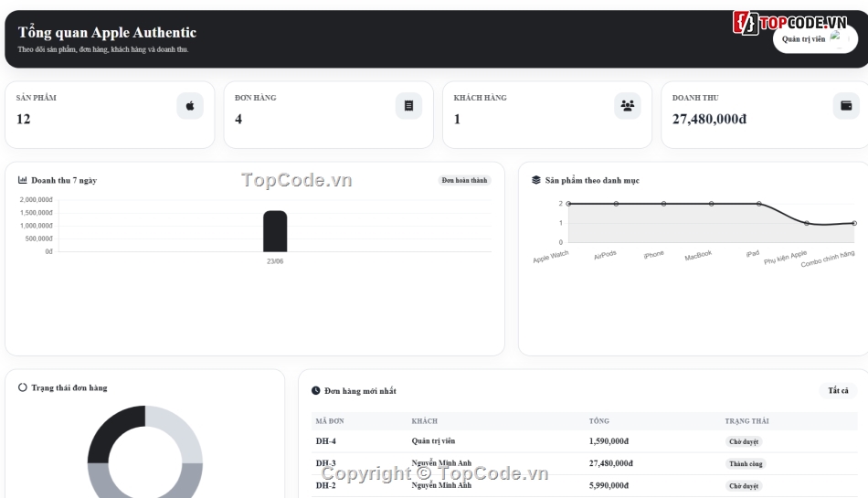Click the receipt icon in Đơn hàng card
Image resolution: width=868 pixels, height=498 pixels.
(x=408, y=106)
